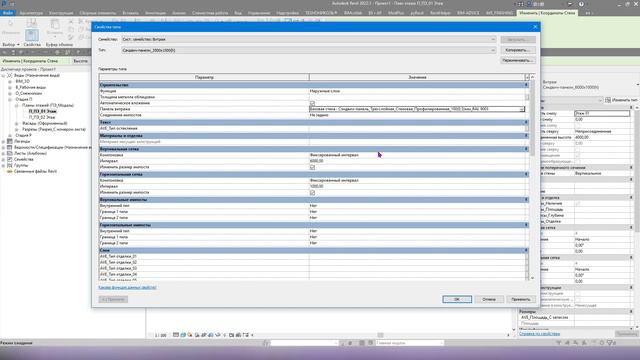Click the Revit application logo icon
This screenshot has height=360, width=640.
pyautogui.click(x=4, y=3)
